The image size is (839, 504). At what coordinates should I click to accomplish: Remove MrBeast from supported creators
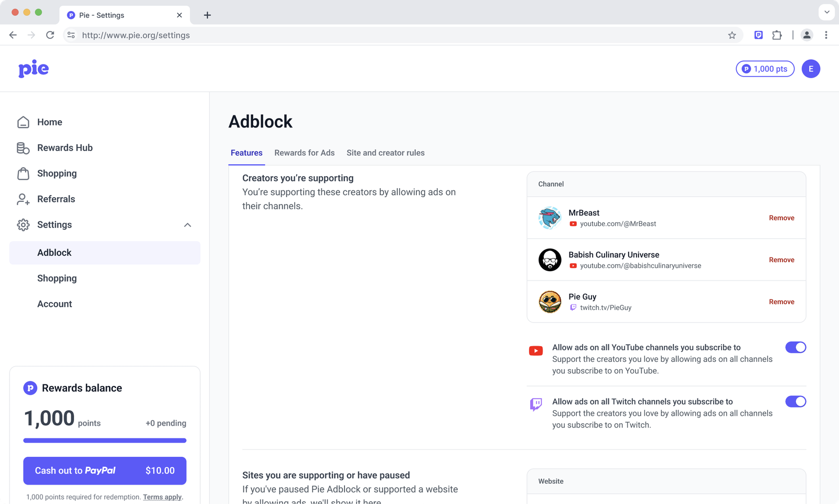point(781,218)
